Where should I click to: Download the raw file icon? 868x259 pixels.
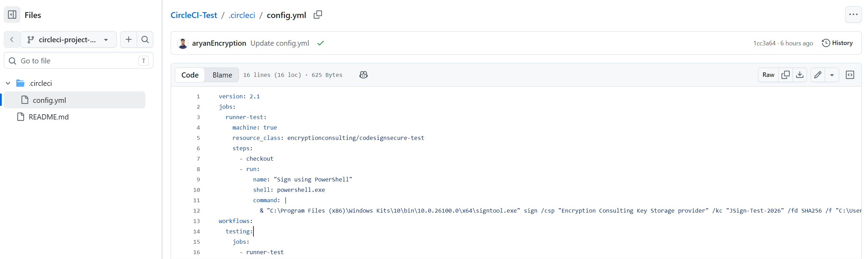(800, 75)
